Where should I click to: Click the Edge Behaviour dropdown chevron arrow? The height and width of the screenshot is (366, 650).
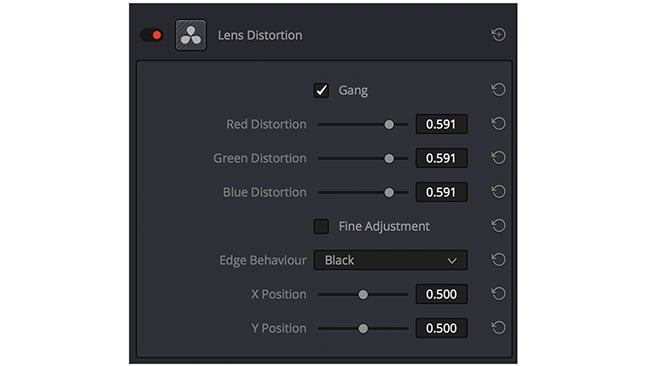pos(452,261)
